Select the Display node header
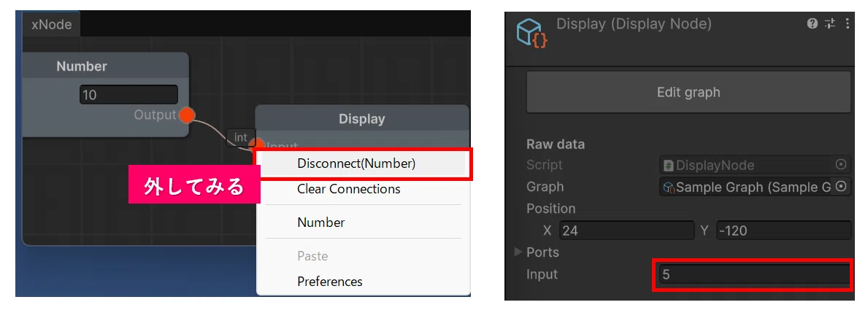Screen dimensions: 868x313 point(362,118)
